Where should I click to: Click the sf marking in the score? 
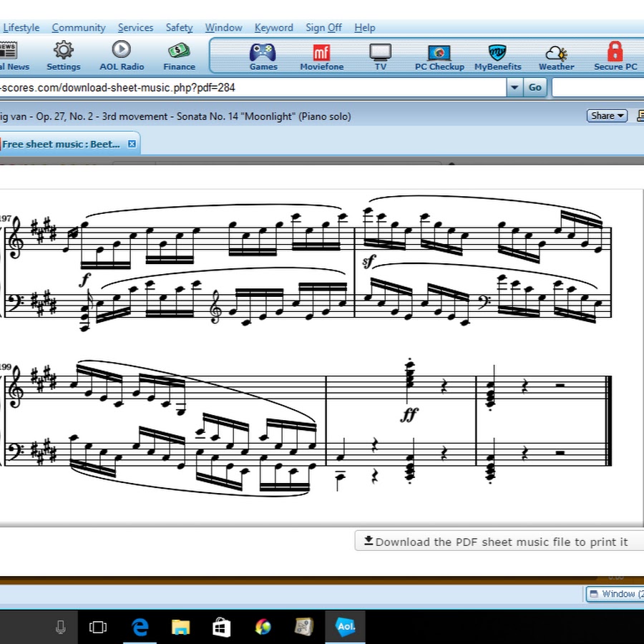pos(369,260)
